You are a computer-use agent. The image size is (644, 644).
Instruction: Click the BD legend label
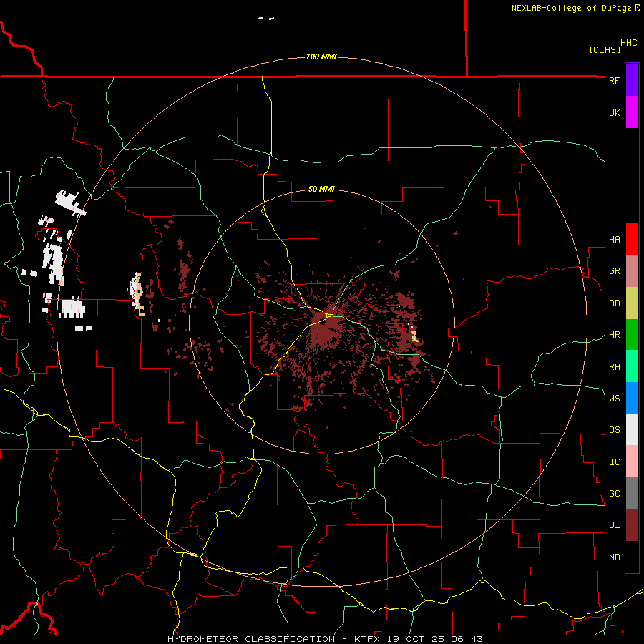click(614, 303)
